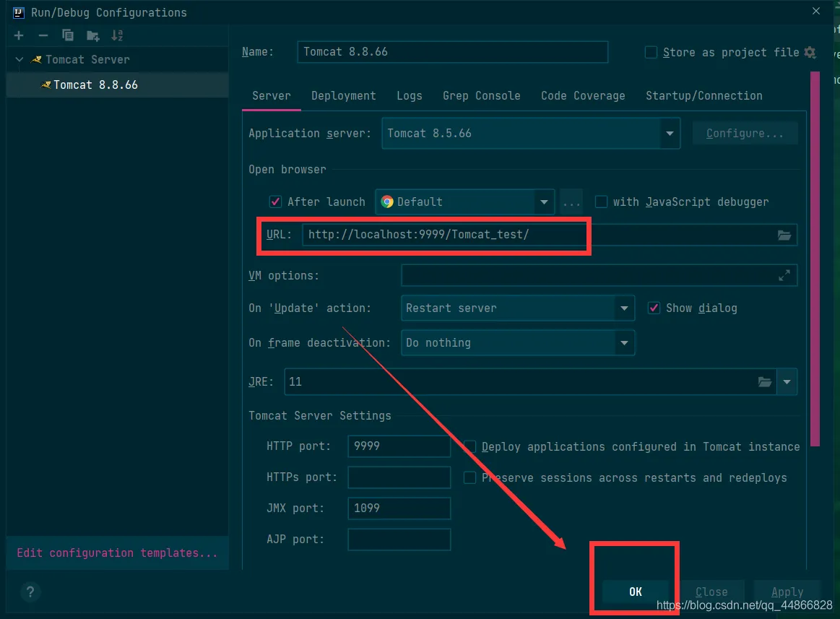
Task: Add a new configuration with plus icon
Action: 19,35
